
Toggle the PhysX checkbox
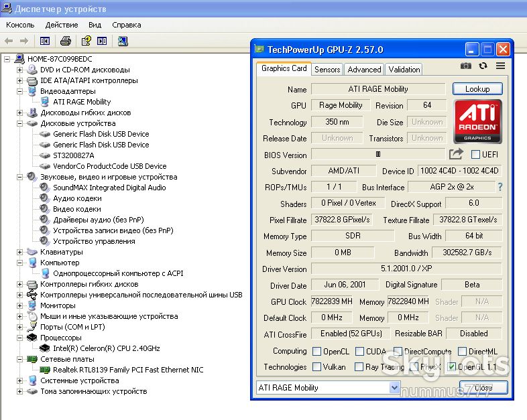pyautogui.click(x=414, y=366)
